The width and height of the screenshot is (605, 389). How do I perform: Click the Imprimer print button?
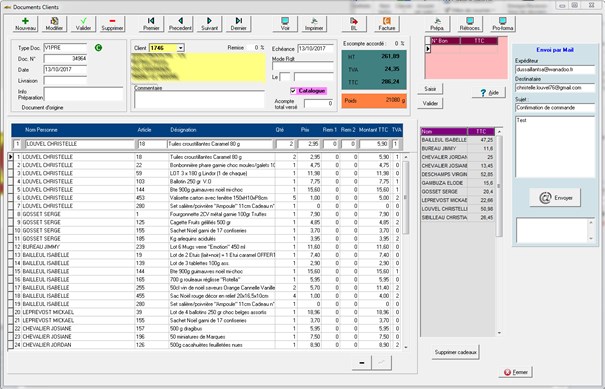coord(314,24)
